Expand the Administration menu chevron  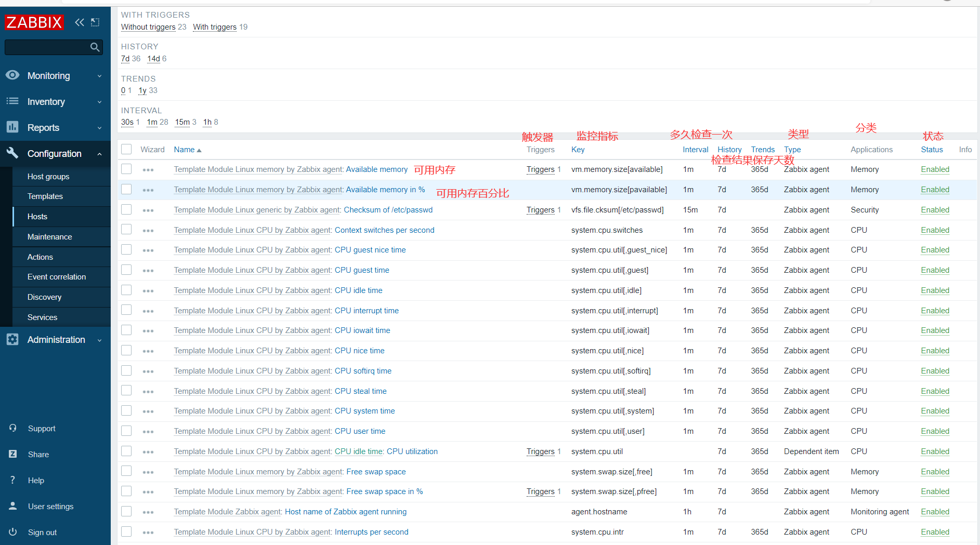pyautogui.click(x=99, y=340)
